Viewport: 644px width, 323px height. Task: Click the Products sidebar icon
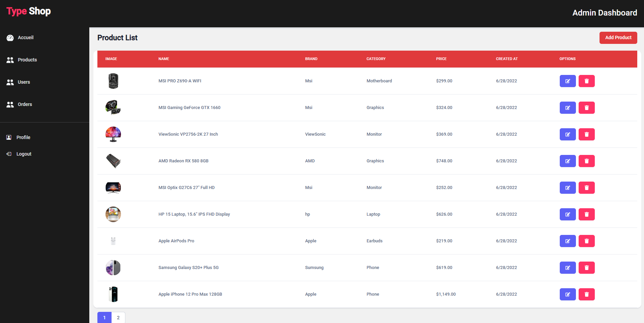pyautogui.click(x=10, y=60)
